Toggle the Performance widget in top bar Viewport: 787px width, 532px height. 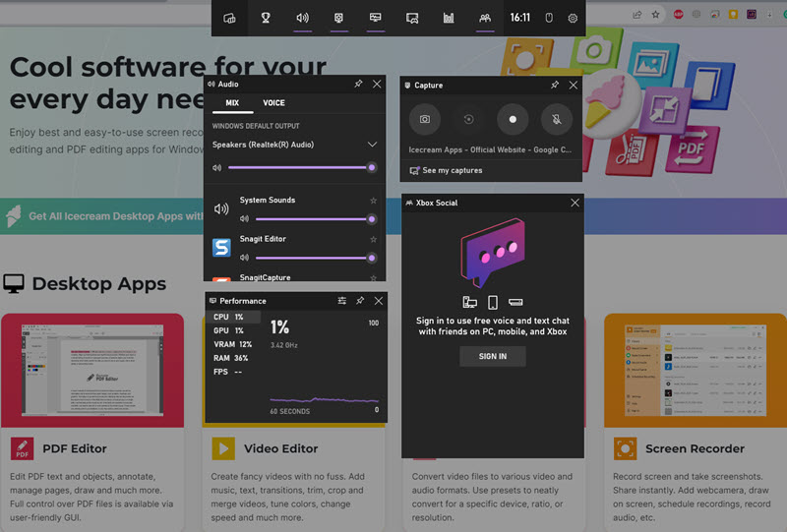376,18
